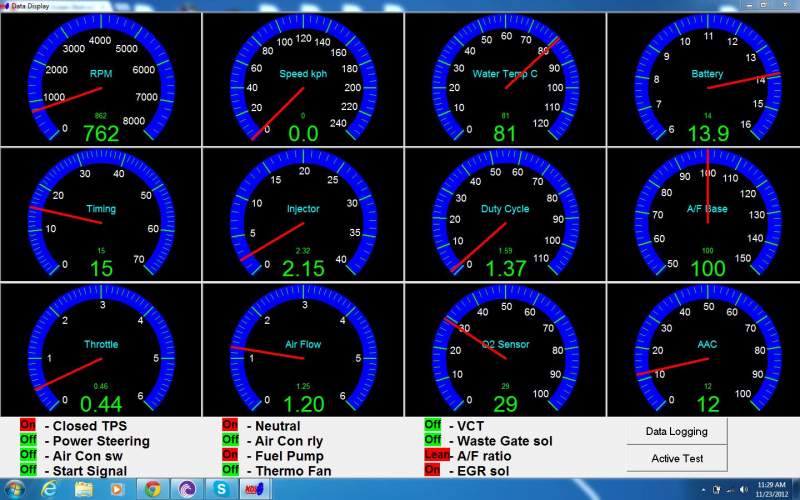Toggle the Power Steering Off indicator
This screenshot has height=500, width=800.
click(x=28, y=440)
